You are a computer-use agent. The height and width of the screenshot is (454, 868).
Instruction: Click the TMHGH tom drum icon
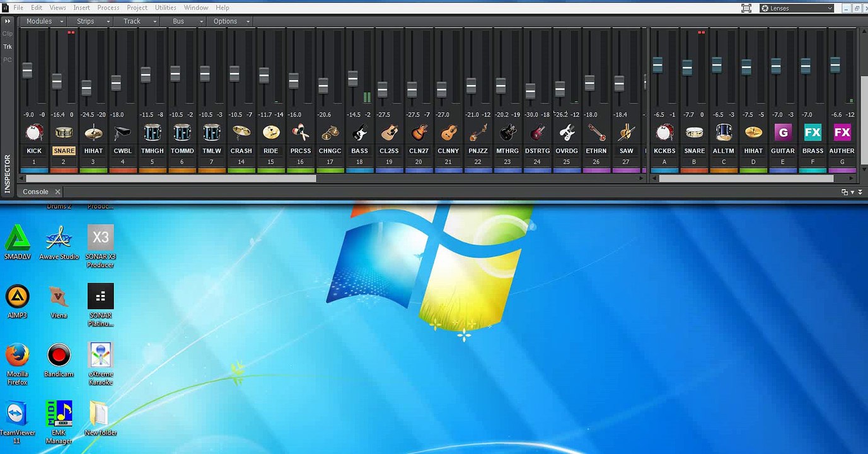pyautogui.click(x=153, y=132)
